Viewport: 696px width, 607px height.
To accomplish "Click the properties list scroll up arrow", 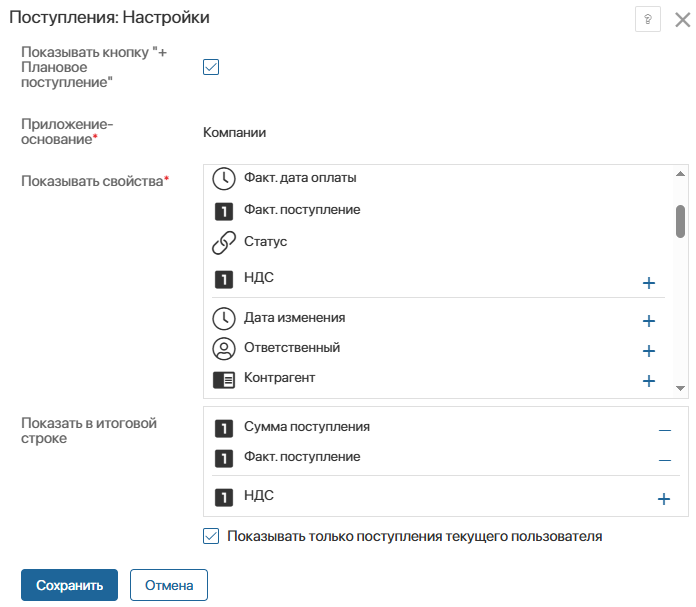I will click(x=680, y=174).
